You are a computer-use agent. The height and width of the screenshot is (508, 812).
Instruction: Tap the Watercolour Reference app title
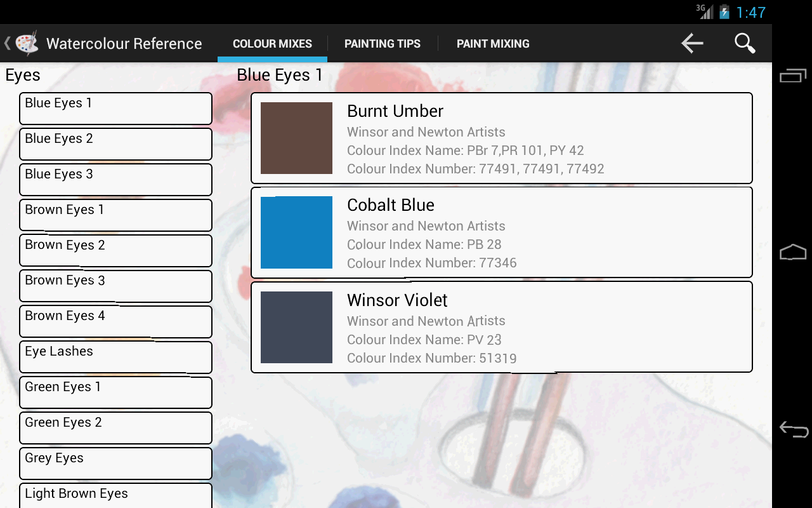click(x=124, y=44)
